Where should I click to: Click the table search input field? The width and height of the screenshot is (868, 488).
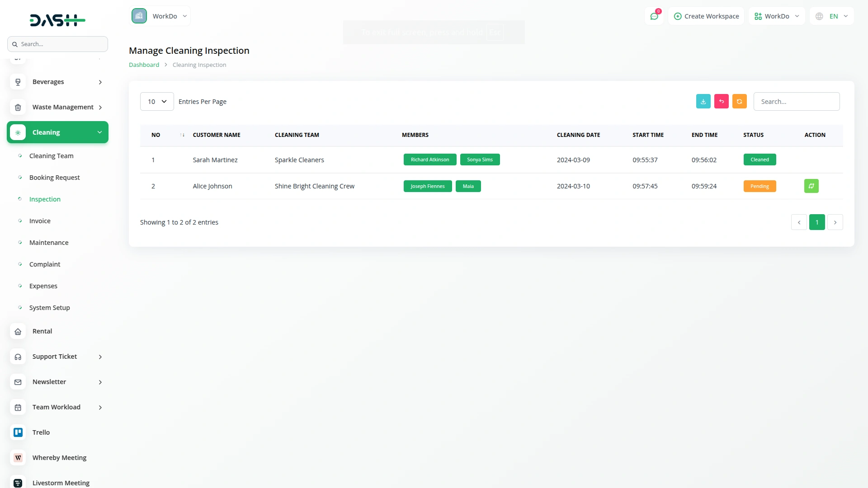point(796,102)
